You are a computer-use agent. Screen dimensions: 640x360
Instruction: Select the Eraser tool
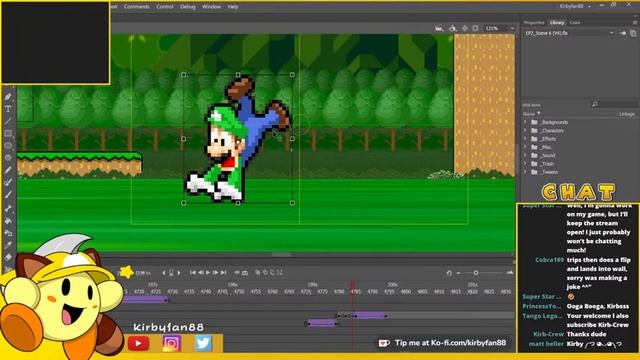8,257
